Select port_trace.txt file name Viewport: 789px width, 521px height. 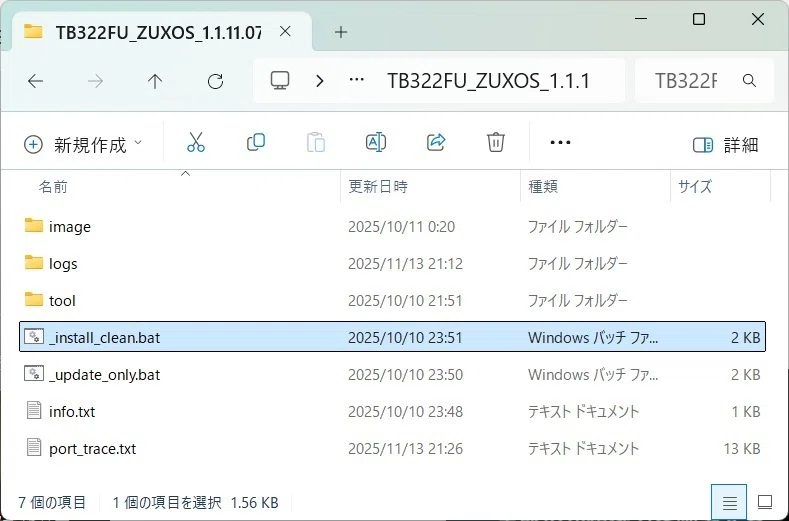92,449
